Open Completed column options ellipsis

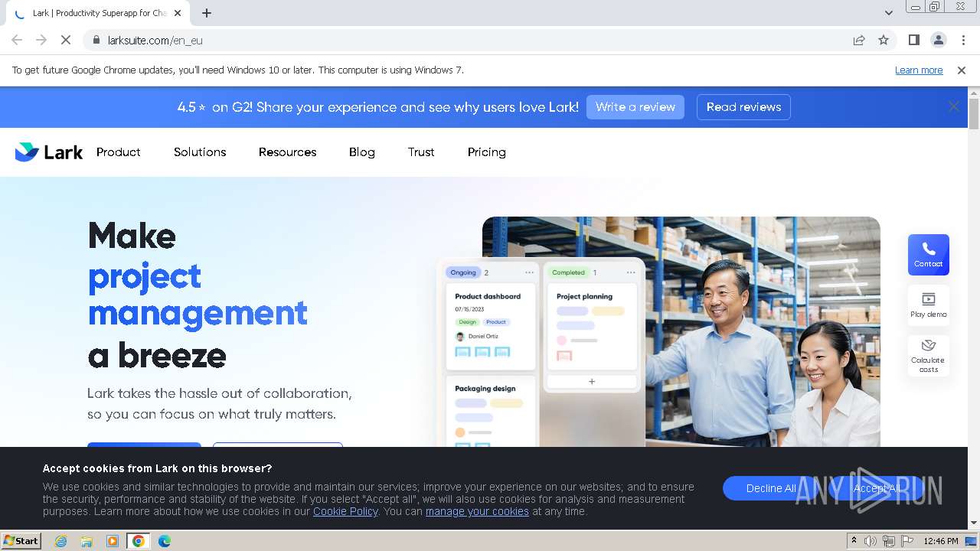tap(631, 272)
